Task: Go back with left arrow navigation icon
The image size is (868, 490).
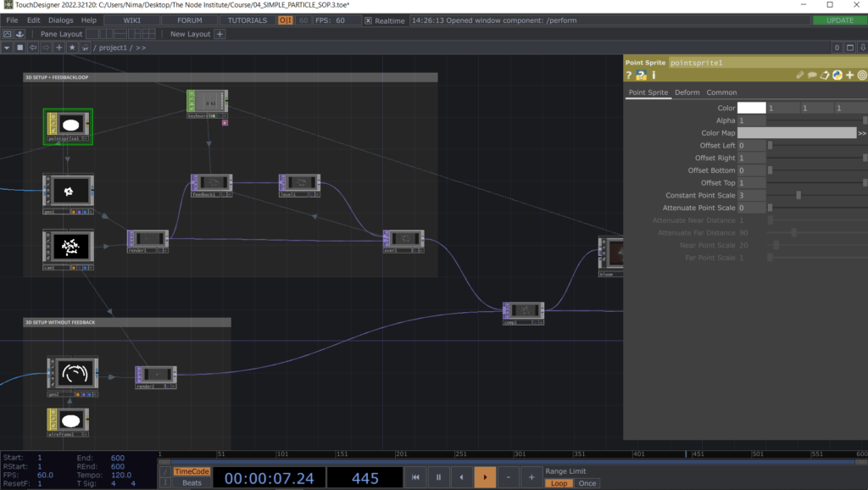Action: pyautogui.click(x=33, y=47)
